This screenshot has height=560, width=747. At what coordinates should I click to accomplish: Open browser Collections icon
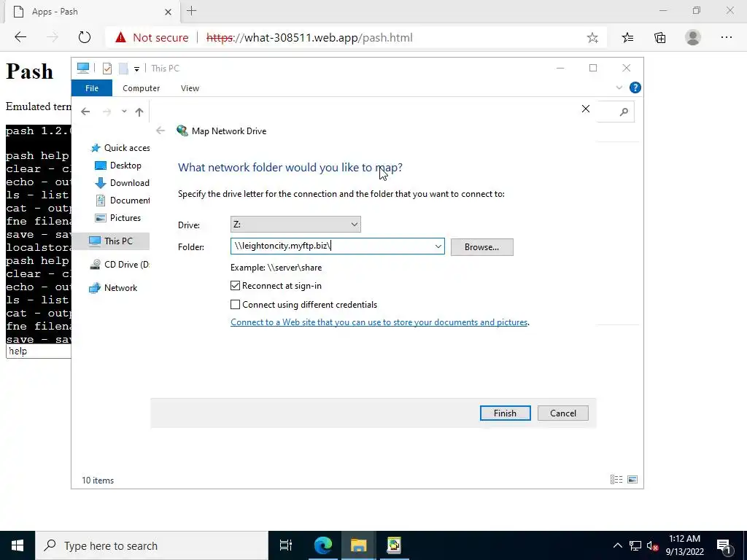(x=659, y=37)
